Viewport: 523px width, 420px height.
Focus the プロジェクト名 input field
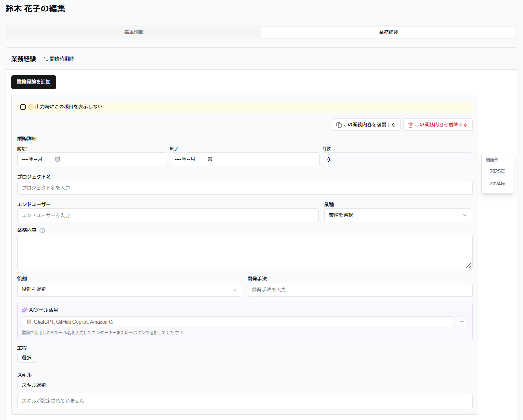coord(245,188)
